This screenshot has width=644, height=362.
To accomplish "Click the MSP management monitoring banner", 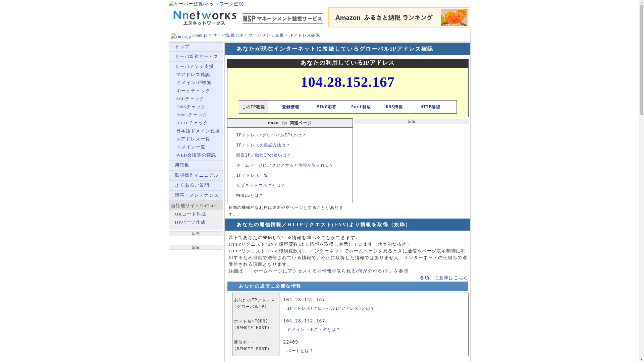I will coord(282,19).
